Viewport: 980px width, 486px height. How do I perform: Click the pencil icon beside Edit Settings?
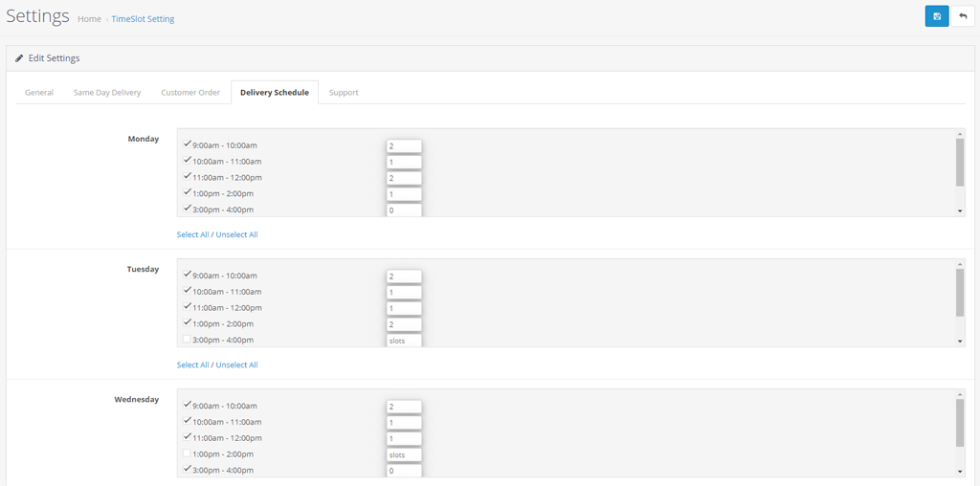click(19, 58)
